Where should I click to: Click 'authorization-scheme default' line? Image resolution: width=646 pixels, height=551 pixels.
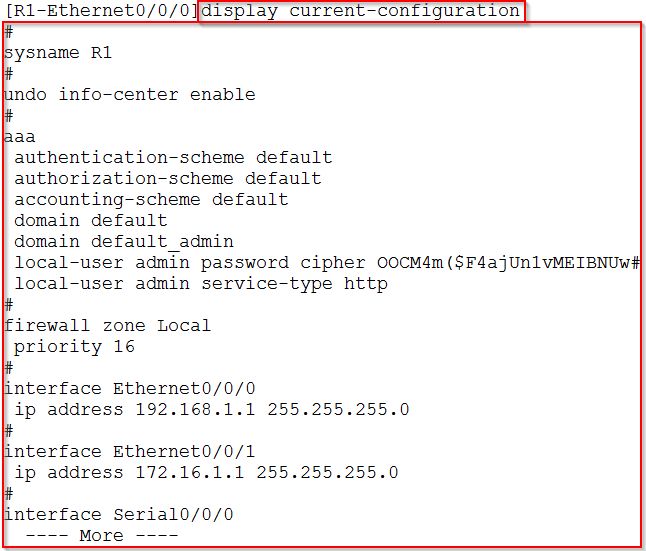point(168,179)
